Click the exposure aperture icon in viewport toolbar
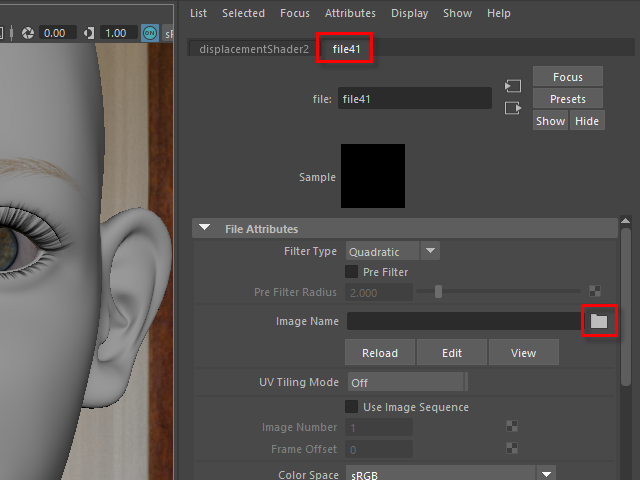This screenshot has width=640, height=480. [27, 33]
